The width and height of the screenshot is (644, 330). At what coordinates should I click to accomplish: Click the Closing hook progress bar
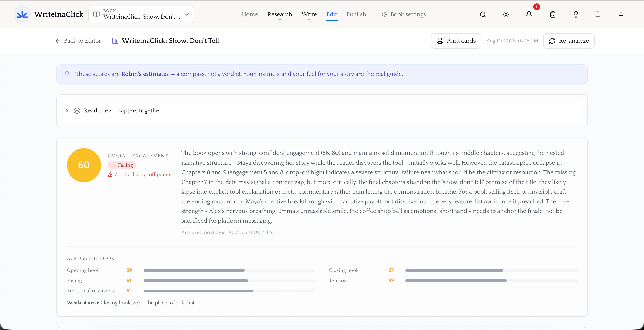pos(491,270)
